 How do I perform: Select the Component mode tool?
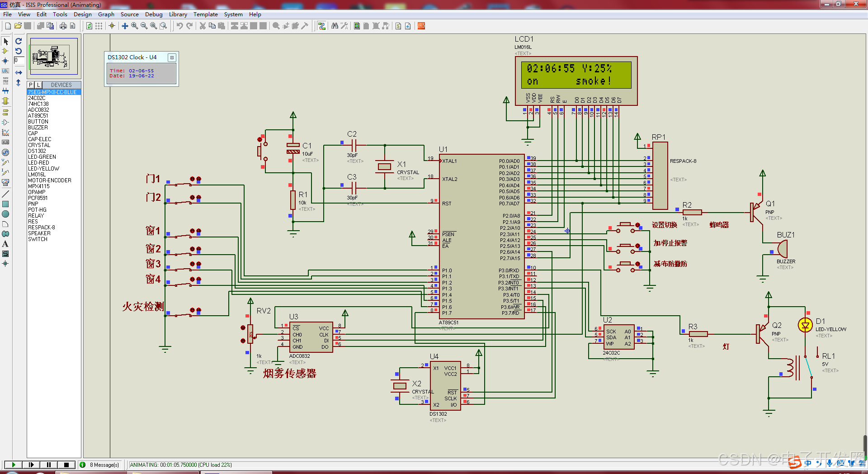point(5,51)
